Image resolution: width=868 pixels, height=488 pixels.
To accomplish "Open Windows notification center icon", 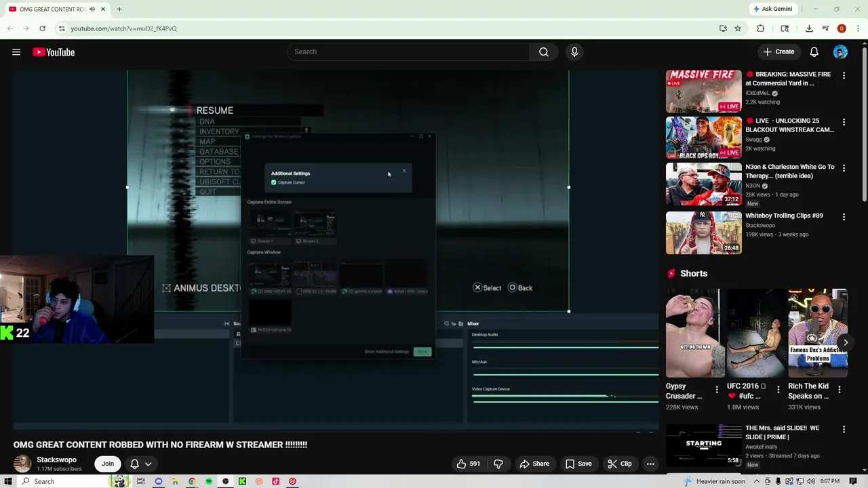I will click(x=853, y=481).
